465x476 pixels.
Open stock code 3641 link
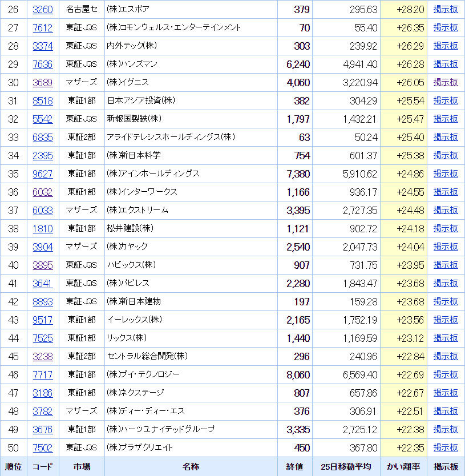tap(43, 284)
